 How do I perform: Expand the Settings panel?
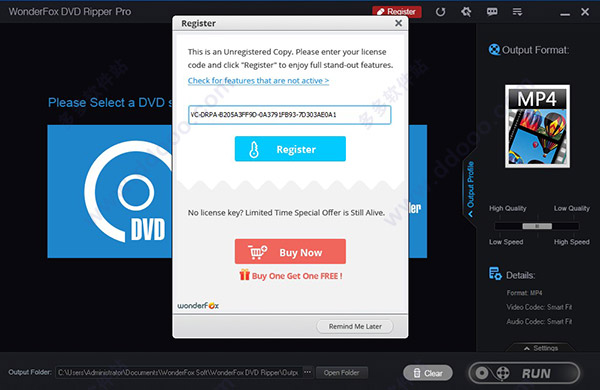point(541,348)
